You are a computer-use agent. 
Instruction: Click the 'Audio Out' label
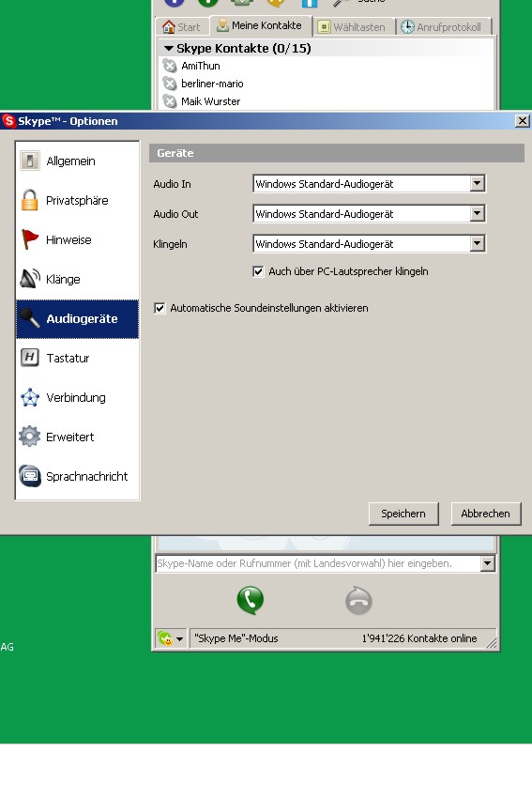click(x=175, y=214)
